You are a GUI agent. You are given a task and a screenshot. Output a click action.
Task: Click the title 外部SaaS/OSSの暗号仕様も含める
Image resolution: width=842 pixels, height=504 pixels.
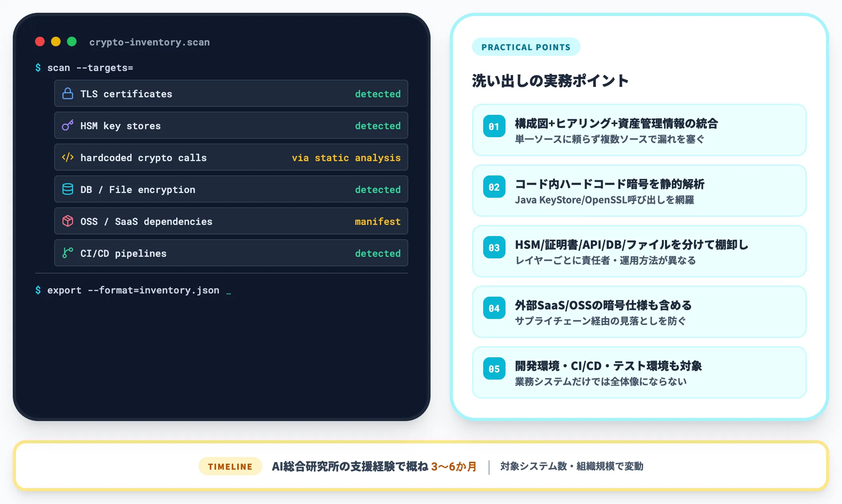pyautogui.click(x=603, y=305)
